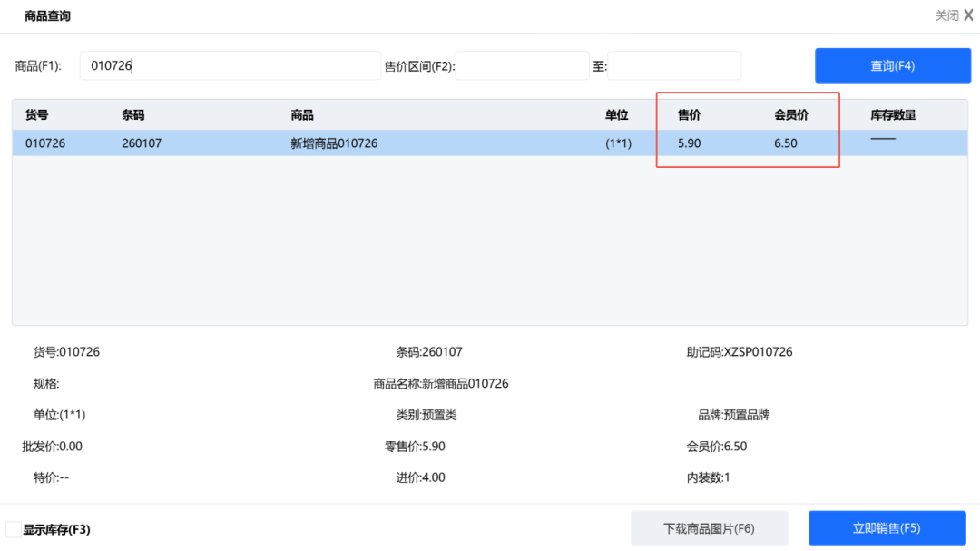Screen dimensions: 980x551
Task: Click the 条码 column header
Action: tap(133, 115)
